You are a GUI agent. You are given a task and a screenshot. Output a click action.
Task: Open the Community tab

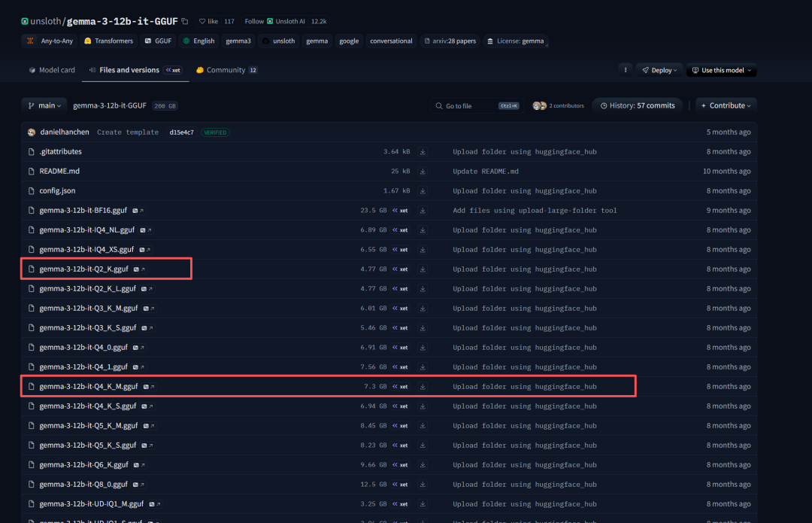[226, 70]
